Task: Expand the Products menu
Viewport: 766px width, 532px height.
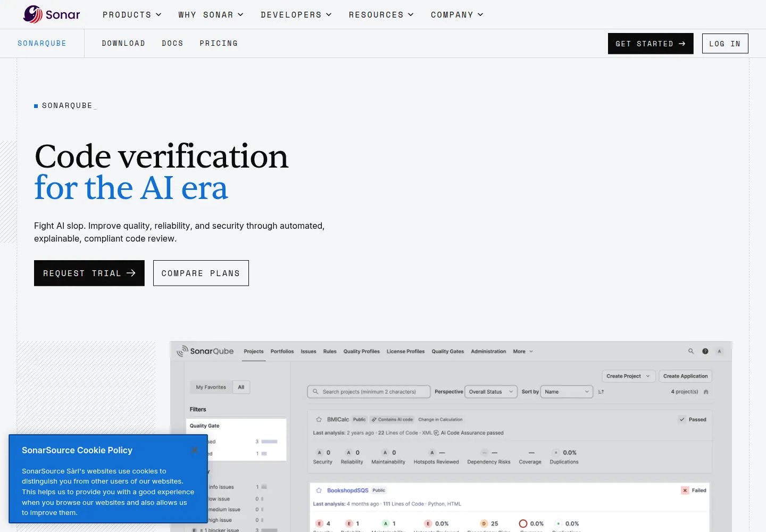Action: [x=132, y=14]
